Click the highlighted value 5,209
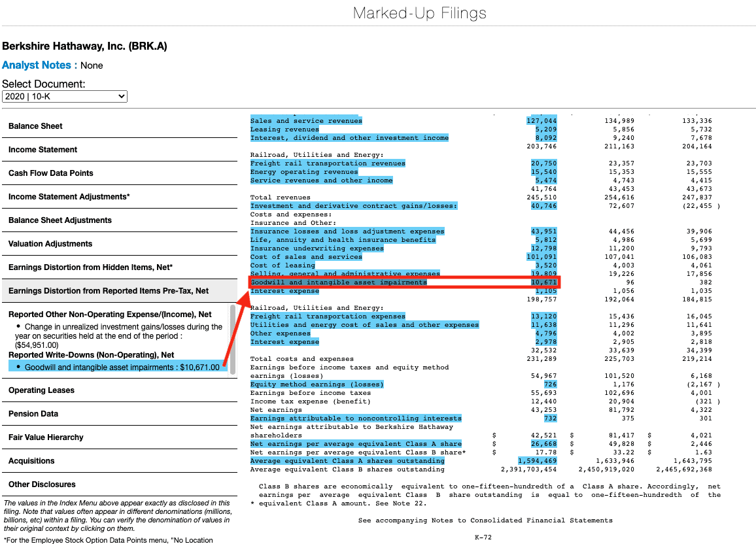Image resolution: width=756 pixels, height=544 pixels. click(x=546, y=129)
